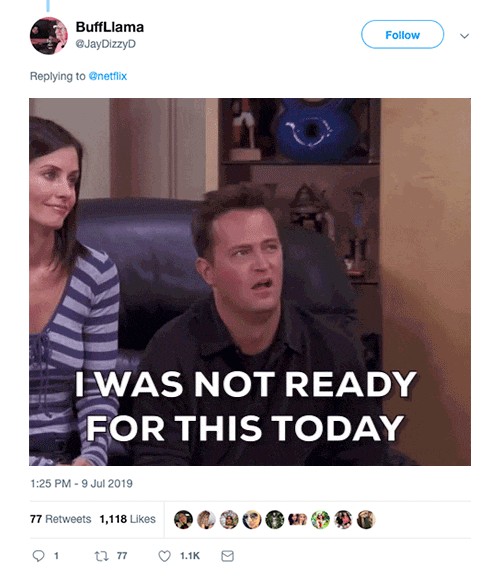This screenshot has width=500, height=576.
Task: Open the tweet timestamp 1:25 PM - 9 Jul 2019
Action: (x=81, y=483)
